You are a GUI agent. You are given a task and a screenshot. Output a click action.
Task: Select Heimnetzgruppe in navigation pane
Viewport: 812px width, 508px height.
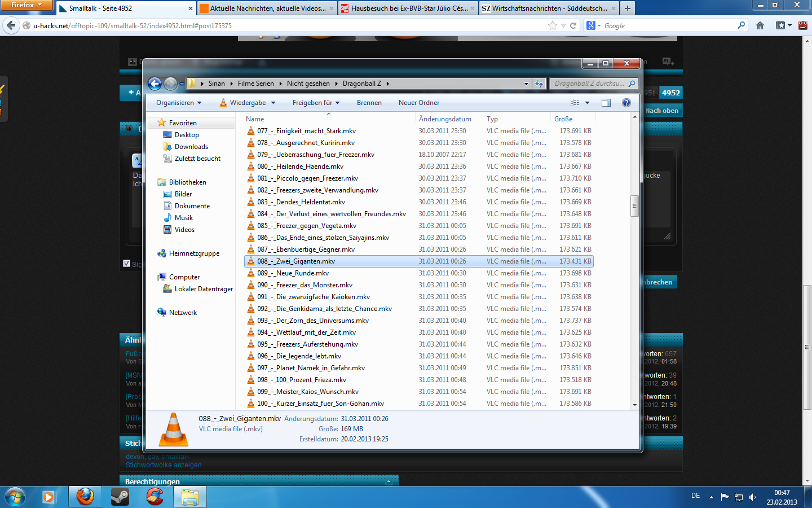point(194,253)
